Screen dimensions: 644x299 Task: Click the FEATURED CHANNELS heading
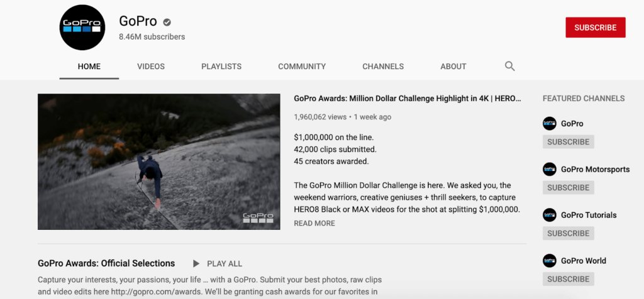[584, 99]
